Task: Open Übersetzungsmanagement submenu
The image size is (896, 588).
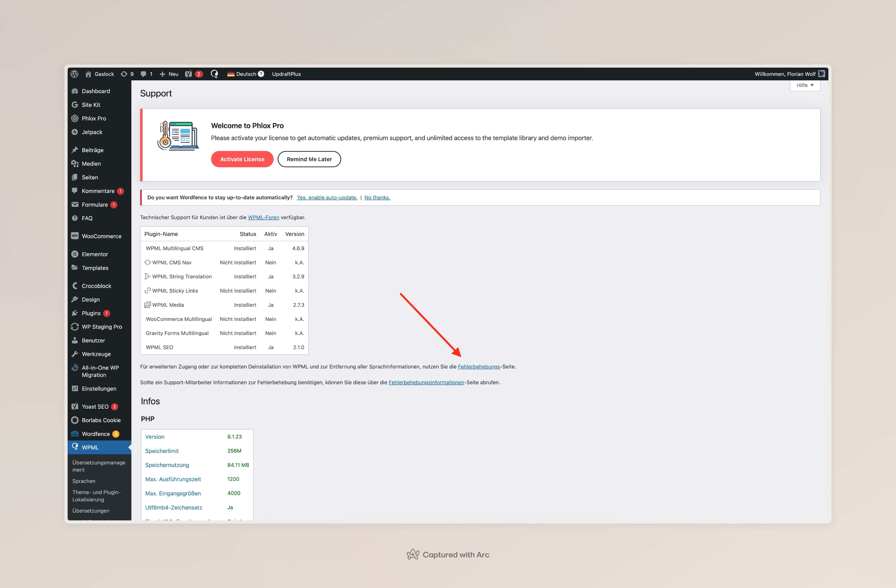Action: (x=99, y=466)
